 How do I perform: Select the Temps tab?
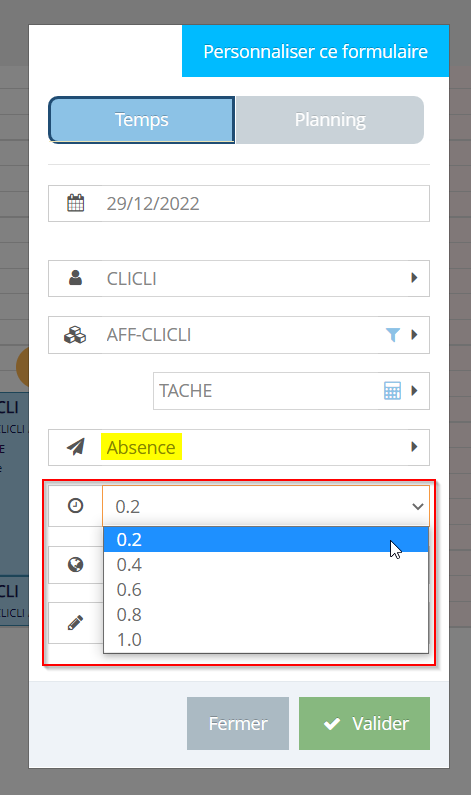coord(141,120)
